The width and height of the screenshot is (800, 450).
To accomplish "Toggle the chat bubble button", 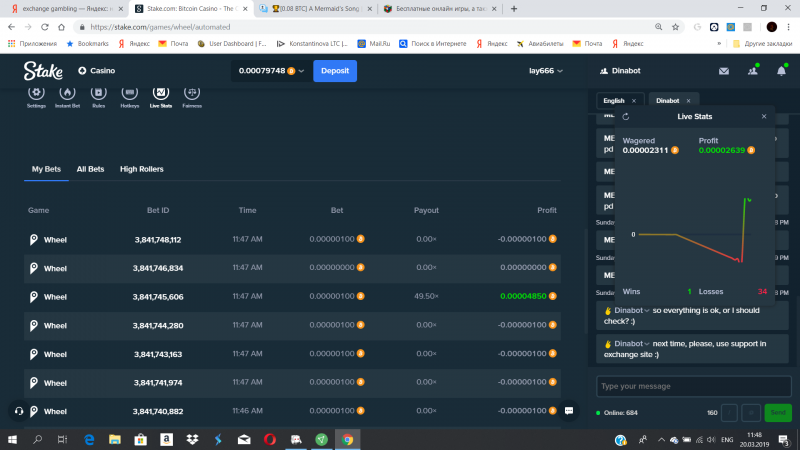I will [569, 411].
